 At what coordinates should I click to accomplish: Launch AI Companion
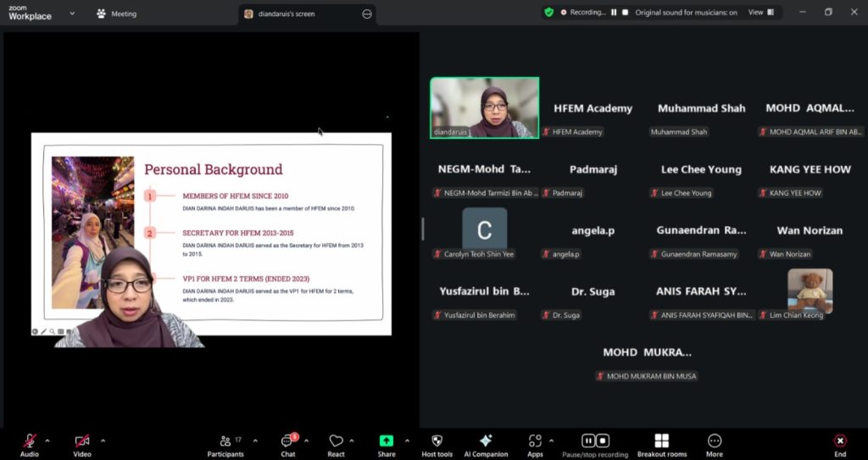486,441
